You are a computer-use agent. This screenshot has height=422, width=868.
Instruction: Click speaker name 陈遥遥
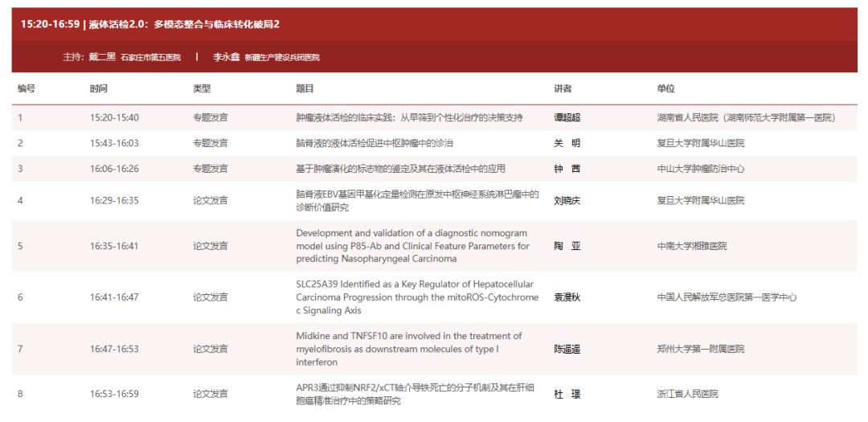tap(567, 349)
